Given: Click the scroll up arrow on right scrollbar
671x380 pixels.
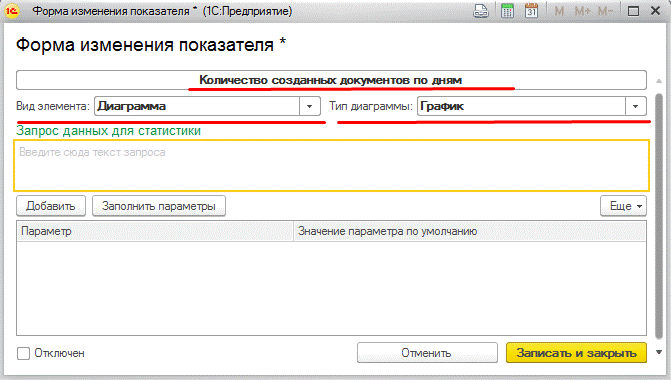Looking at the screenshot, I should (x=659, y=81).
